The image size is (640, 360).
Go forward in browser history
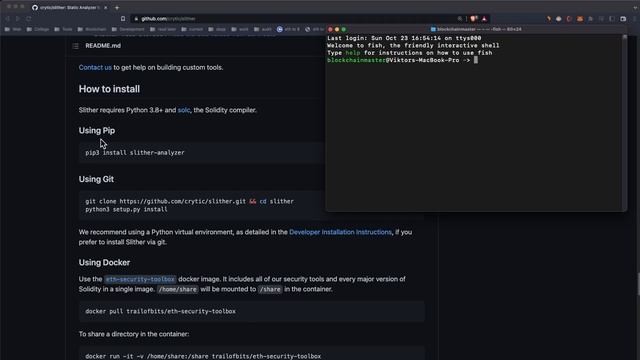click(18, 18)
